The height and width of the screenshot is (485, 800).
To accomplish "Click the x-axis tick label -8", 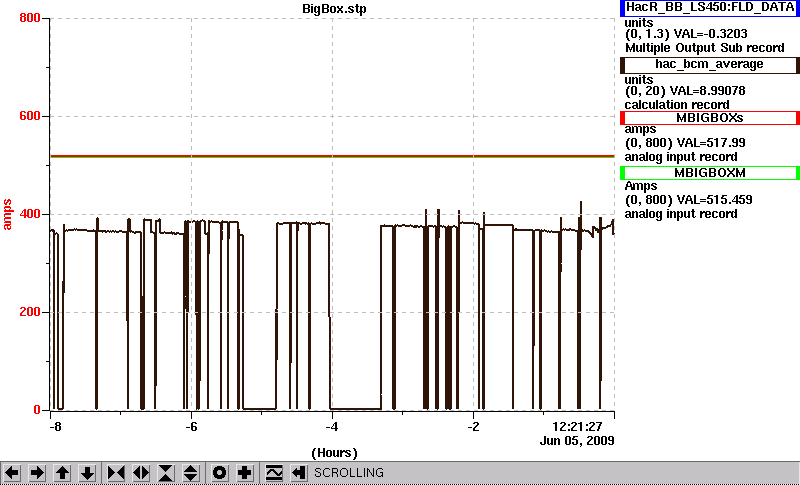I will (x=55, y=427).
